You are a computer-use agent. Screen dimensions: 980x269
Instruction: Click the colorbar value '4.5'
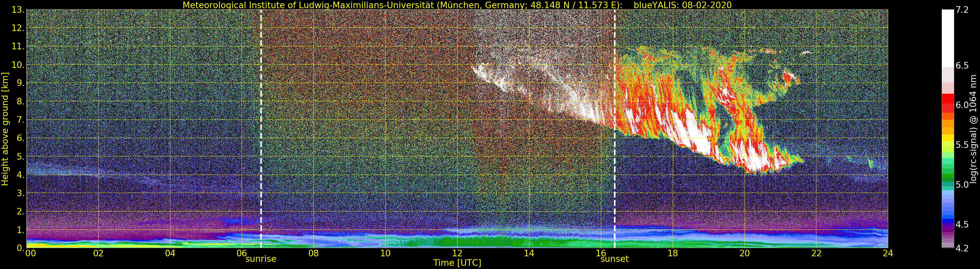click(962, 224)
